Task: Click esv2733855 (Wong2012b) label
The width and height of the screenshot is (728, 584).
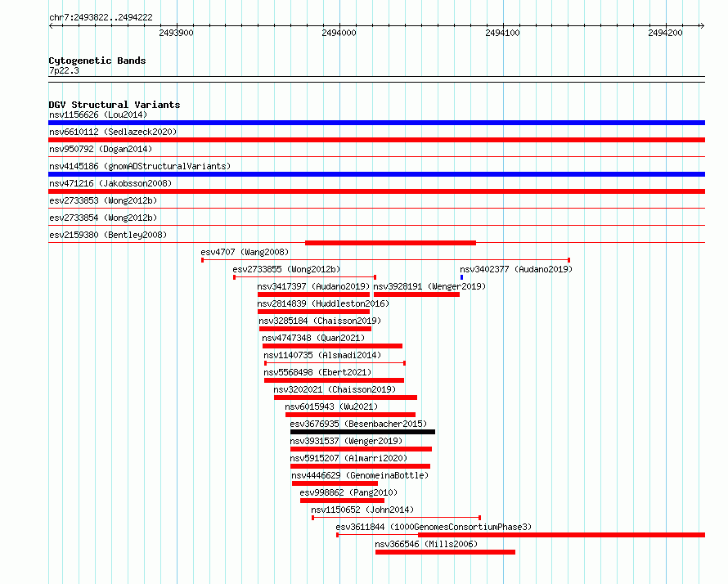Action: tap(286, 269)
